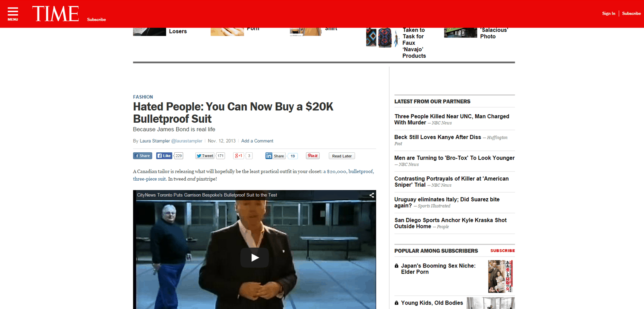This screenshot has width=644, height=309.
Task: Open Three People Killed Near UNC story
Action: coord(452,120)
